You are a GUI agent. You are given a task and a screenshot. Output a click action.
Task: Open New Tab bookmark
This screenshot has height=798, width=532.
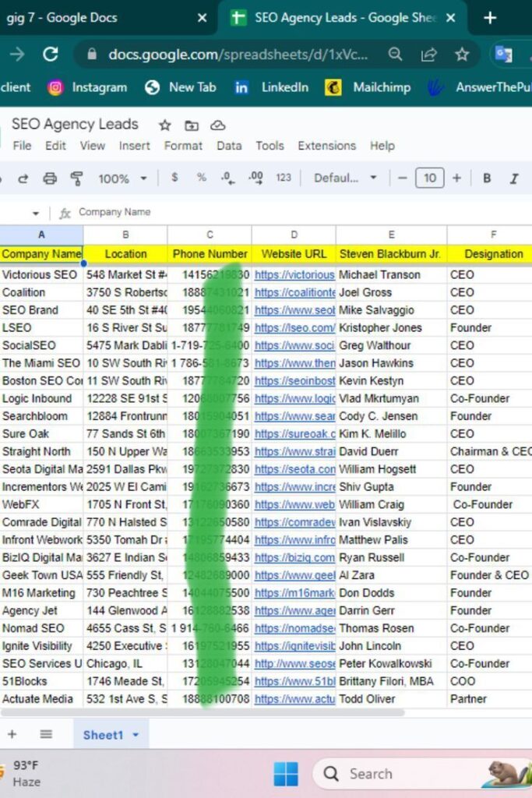[x=181, y=87]
